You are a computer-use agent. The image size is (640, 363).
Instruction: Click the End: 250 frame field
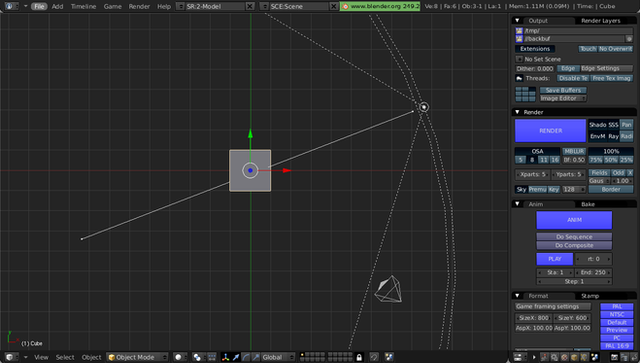pyautogui.click(x=593, y=272)
